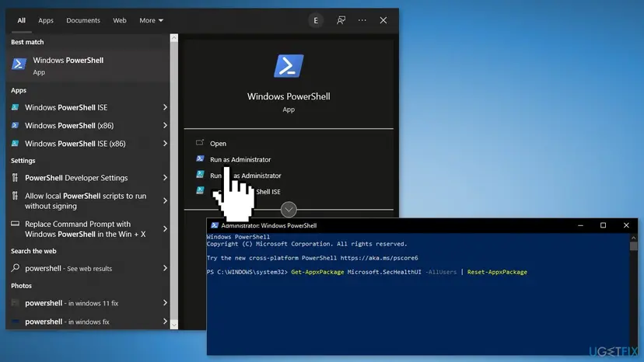Click Windows PowerShell (x86) icon in list
Viewport: 644px width, 362px height.
(16, 125)
